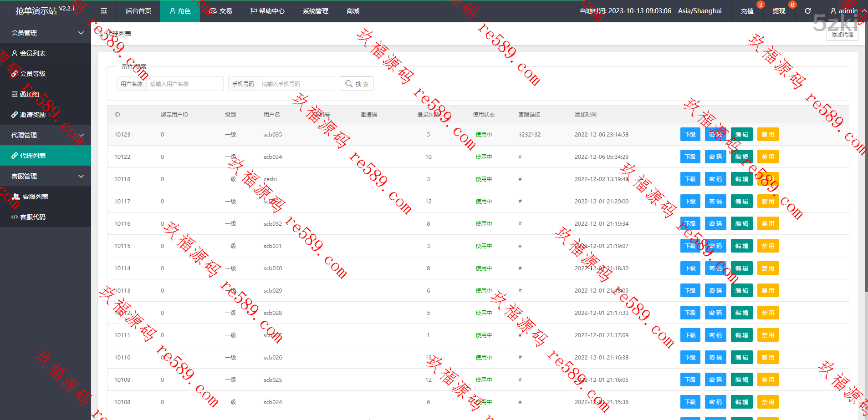This screenshot has height=420, width=868.
Task: Click the refresh icon in top bar
Action: point(807,11)
